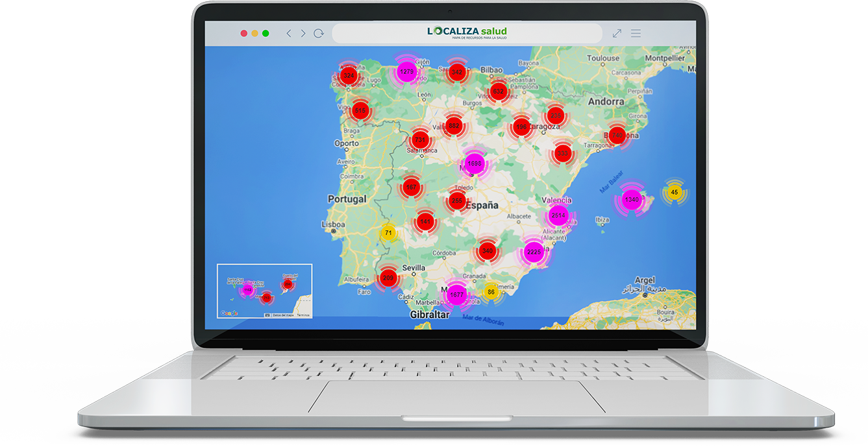This screenshot has width=868, height=447.
Task: Expand the browser to fullscreen with the arrows icon
Action: click(617, 33)
